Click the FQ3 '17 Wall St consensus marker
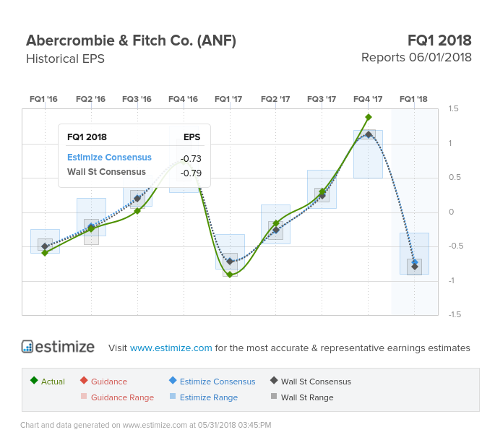Image resolution: width=495 pixels, height=448 pixels. (x=322, y=196)
